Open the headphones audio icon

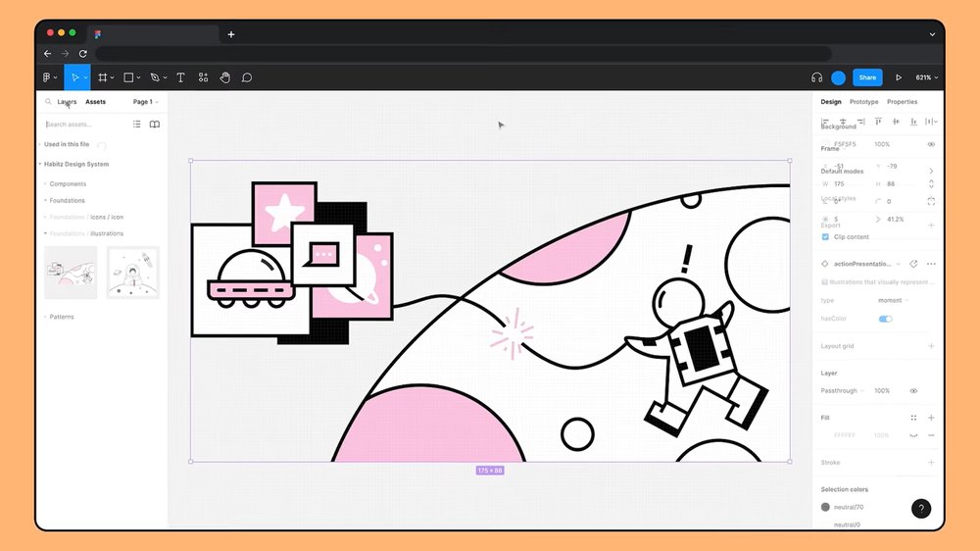point(816,77)
